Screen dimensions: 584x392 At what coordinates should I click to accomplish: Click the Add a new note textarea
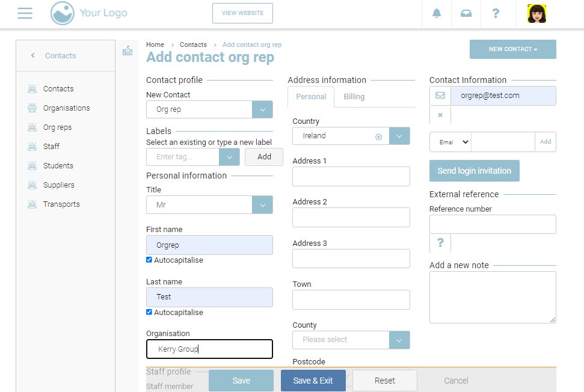coord(493,297)
